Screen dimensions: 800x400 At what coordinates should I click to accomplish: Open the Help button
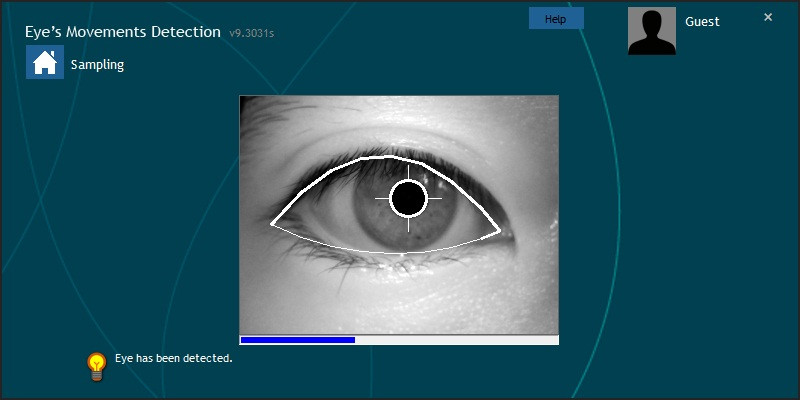[555, 19]
